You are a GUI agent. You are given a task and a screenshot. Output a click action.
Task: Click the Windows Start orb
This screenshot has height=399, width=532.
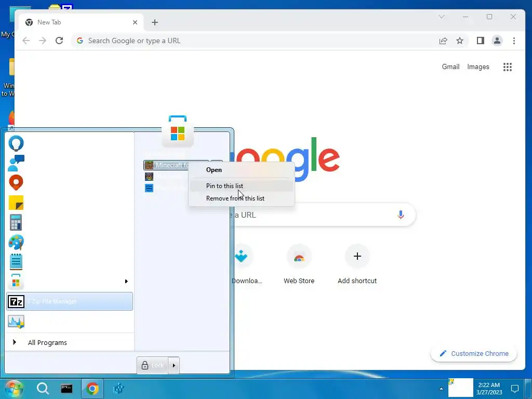tap(14, 389)
